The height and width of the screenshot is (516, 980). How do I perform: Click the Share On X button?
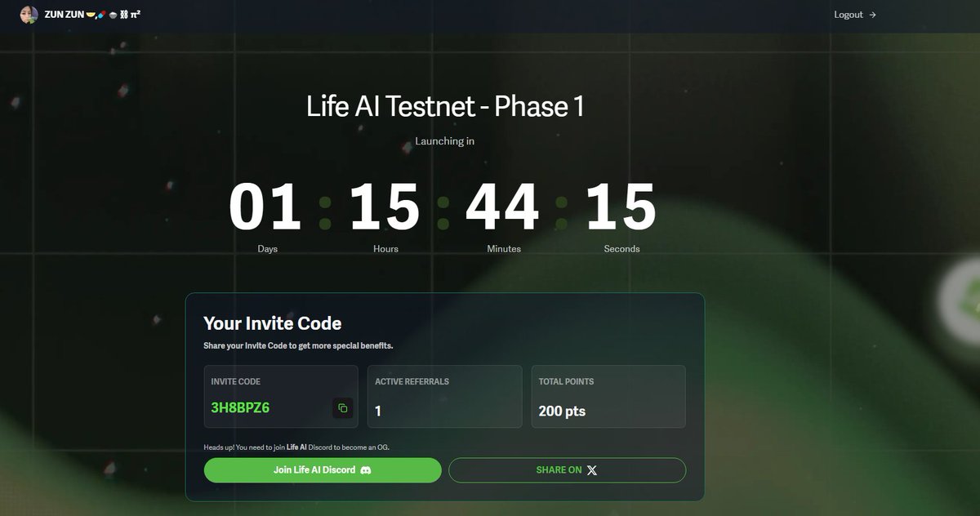tap(567, 469)
